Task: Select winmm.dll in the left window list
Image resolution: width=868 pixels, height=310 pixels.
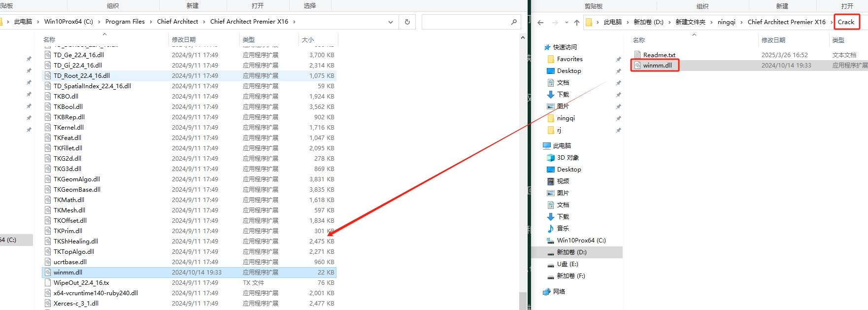Action: (x=68, y=272)
